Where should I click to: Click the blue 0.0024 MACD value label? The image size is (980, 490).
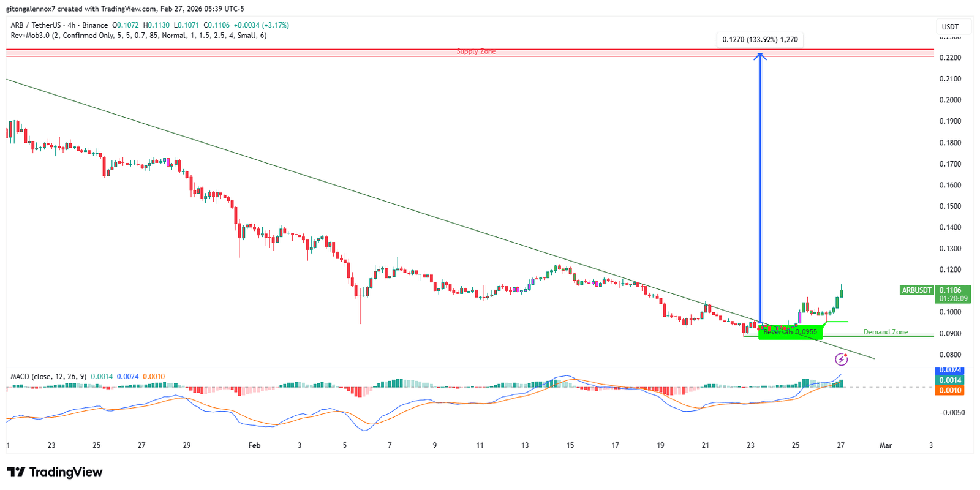click(x=949, y=371)
